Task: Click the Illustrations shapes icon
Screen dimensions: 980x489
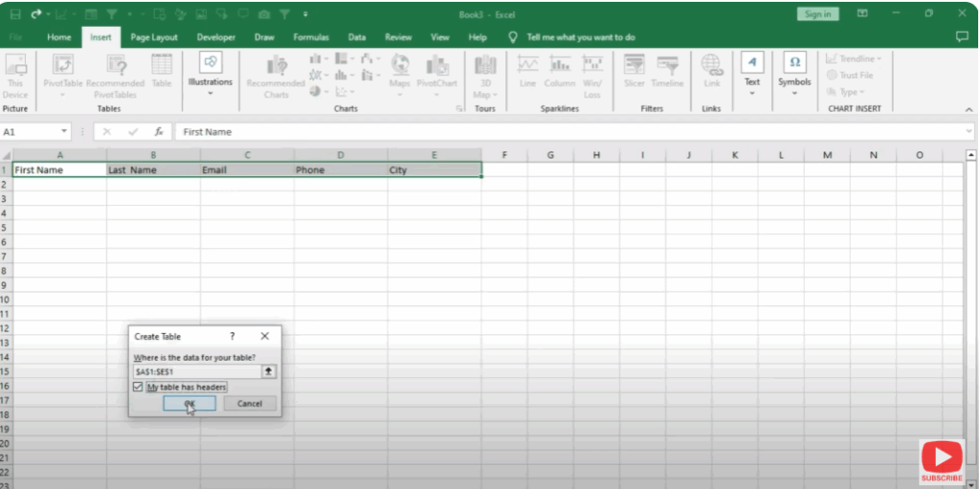Action: [x=211, y=62]
